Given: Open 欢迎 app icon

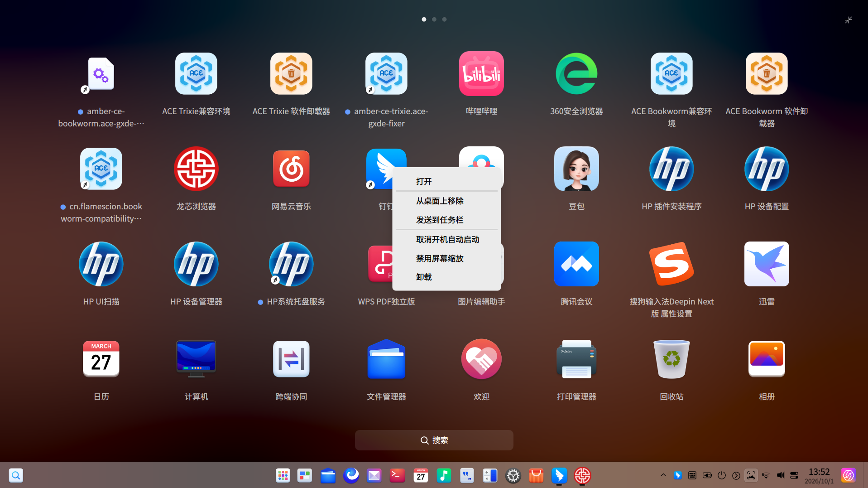Looking at the screenshot, I should coord(481,359).
